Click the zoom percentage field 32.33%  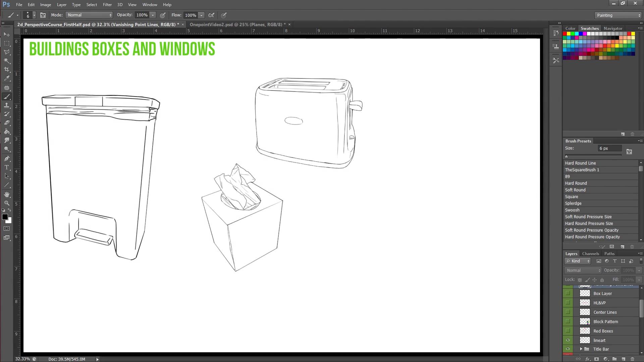(22, 359)
